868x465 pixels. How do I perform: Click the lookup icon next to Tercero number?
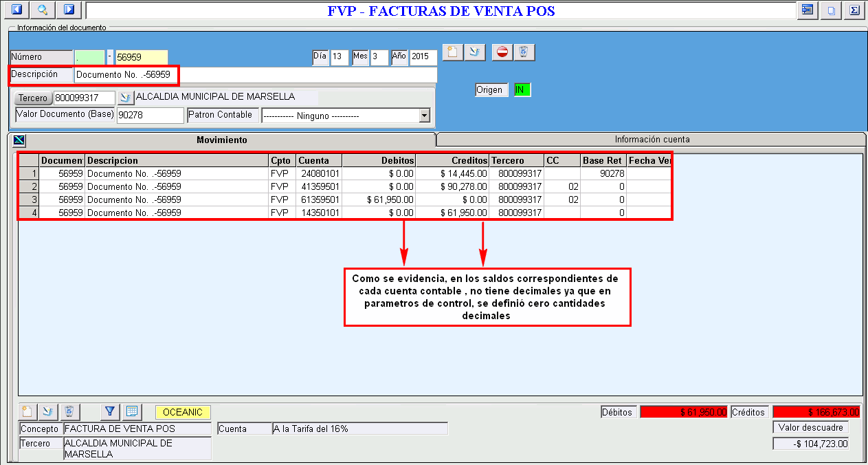pos(124,98)
